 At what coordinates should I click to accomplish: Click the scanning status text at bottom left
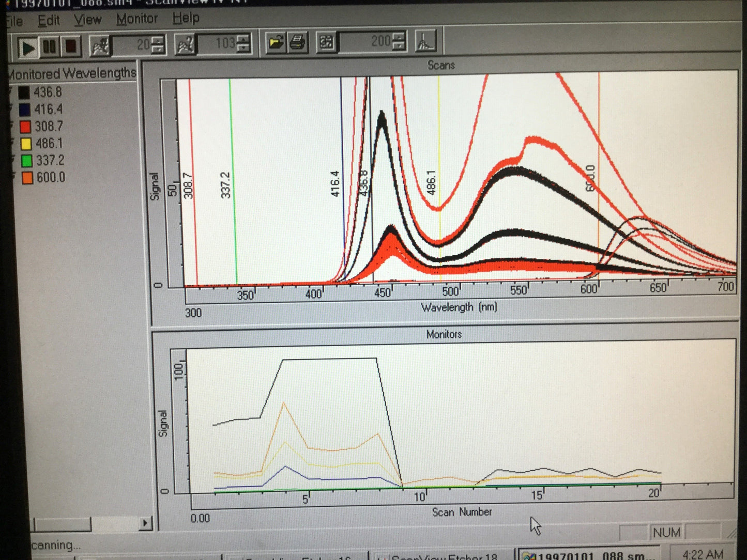[x=55, y=545]
